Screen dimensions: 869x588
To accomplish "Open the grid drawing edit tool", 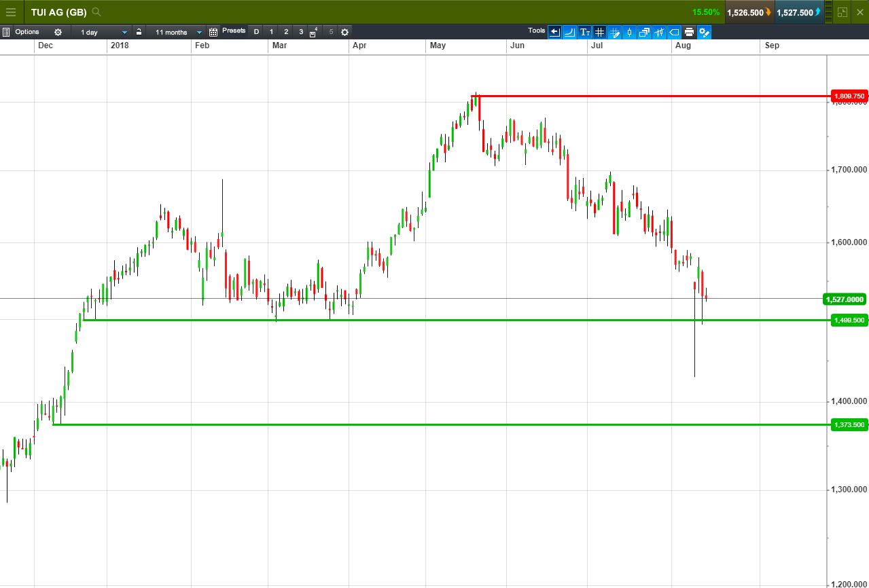I will (x=614, y=32).
